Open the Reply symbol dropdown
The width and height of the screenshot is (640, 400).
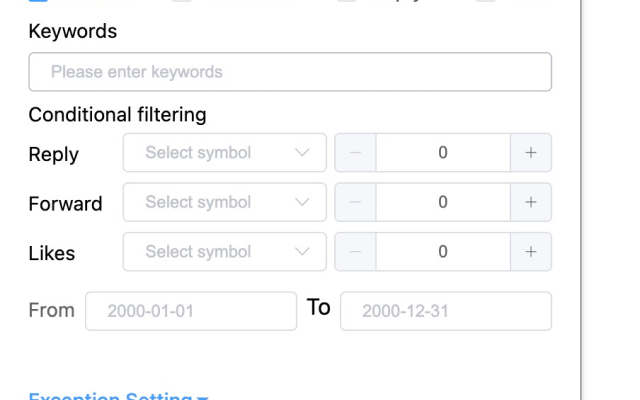click(224, 153)
